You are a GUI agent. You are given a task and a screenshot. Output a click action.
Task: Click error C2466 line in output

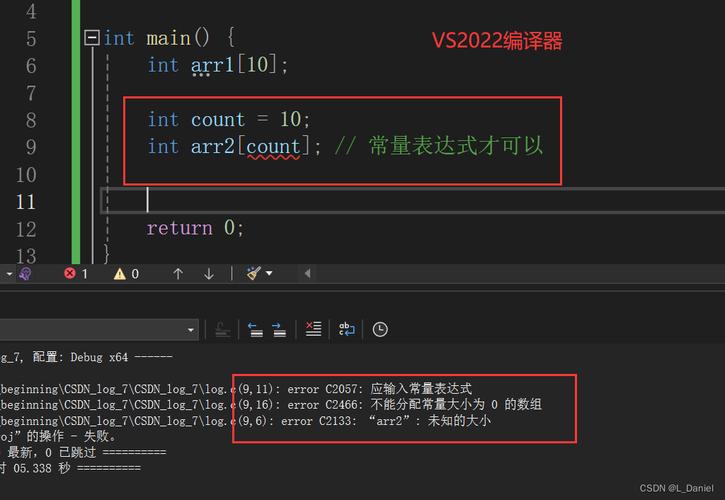click(271, 405)
